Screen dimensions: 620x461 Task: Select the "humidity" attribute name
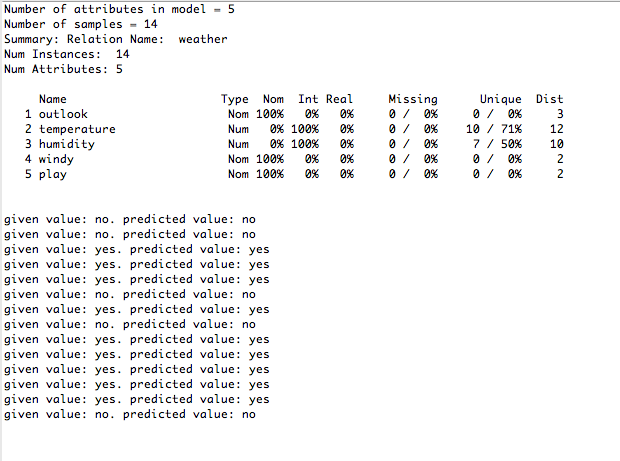pyautogui.click(x=66, y=144)
